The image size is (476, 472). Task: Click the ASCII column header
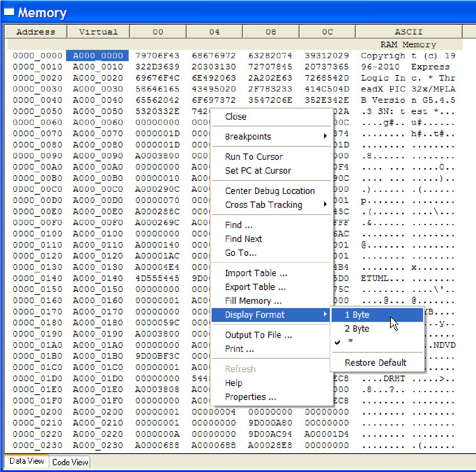[409, 32]
